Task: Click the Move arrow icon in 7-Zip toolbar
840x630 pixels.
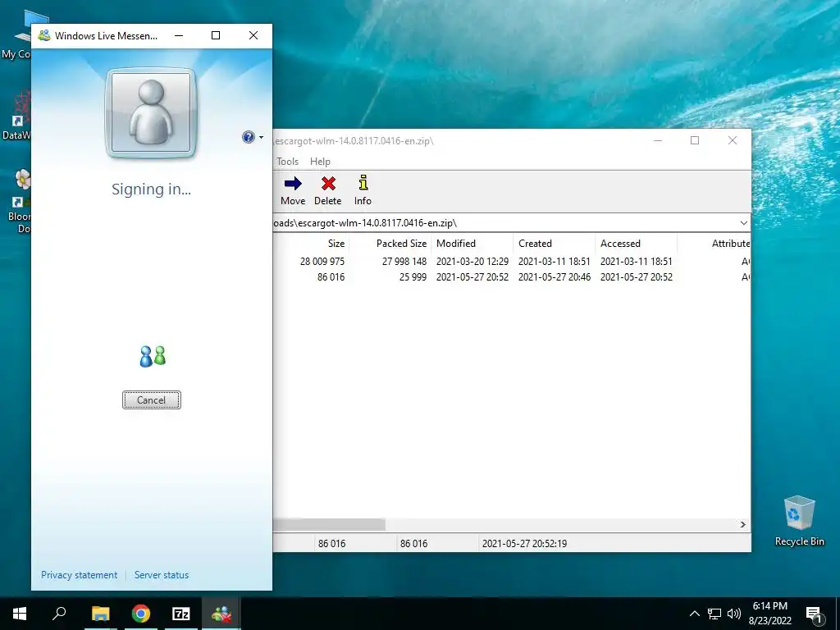Action: [x=293, y=184]
